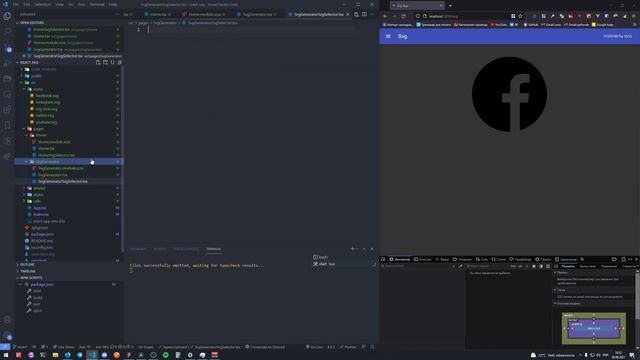Add a new terminal with the plus icon

pos(352,249)
